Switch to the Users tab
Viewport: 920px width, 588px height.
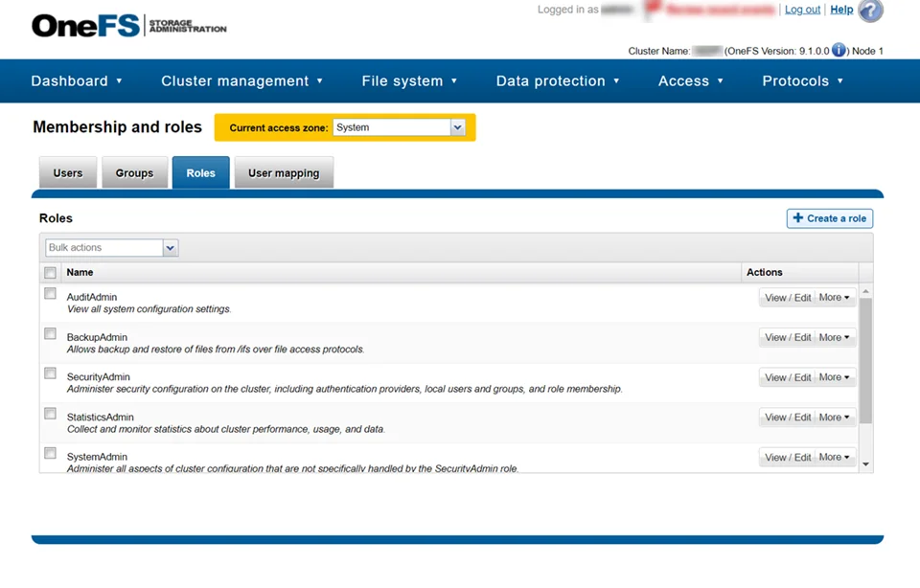68,173
